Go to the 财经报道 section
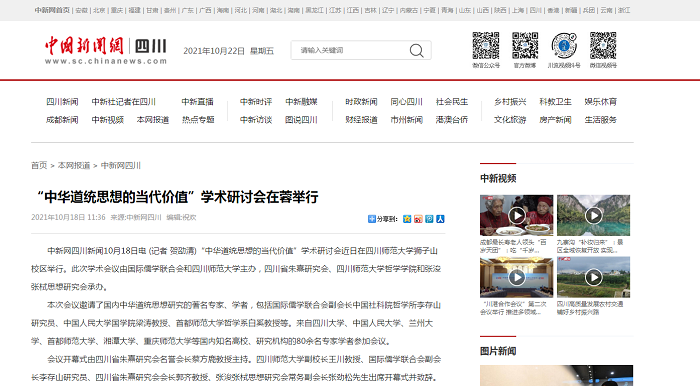The width and height of the screenshot is (700, 386). [361, 120]
